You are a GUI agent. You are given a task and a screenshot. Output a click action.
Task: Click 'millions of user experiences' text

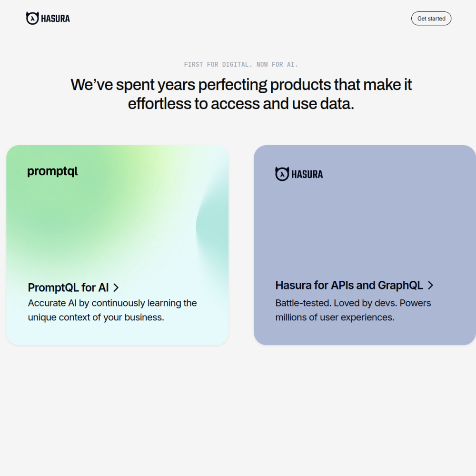tap(335, 317)
